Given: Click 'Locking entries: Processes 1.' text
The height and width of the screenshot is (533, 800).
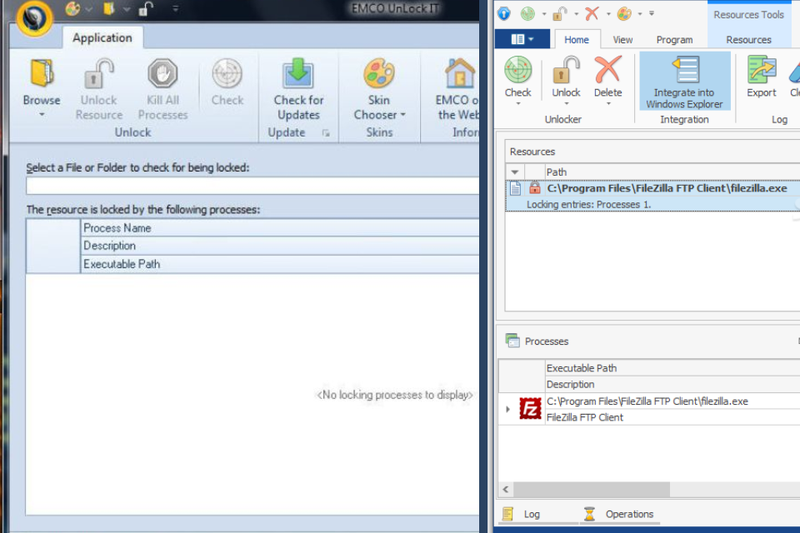Looking at the screenshot, I should (589, 204).
